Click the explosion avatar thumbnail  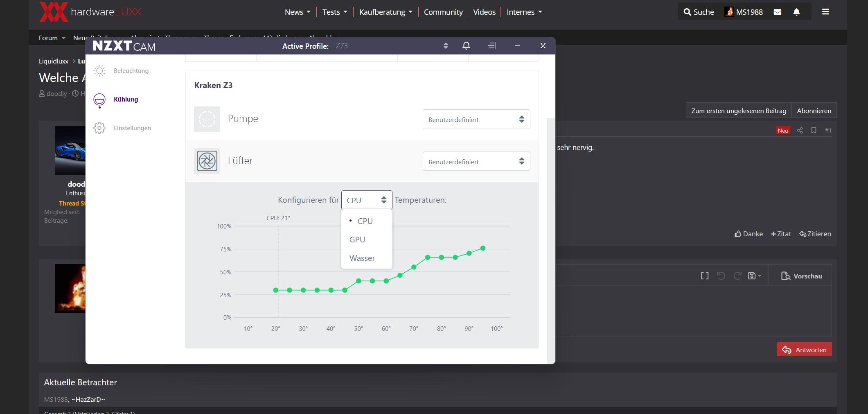click(70, 288)
